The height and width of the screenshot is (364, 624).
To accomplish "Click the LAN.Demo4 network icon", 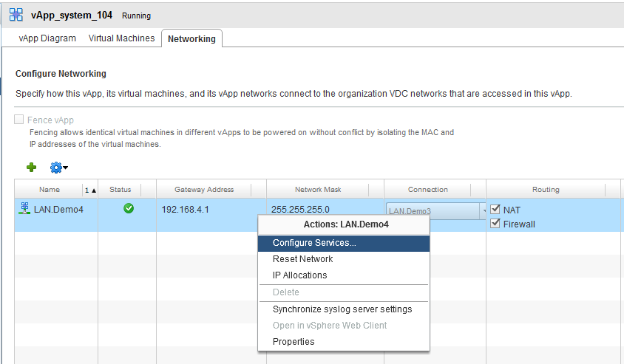I will click(24, 209).
